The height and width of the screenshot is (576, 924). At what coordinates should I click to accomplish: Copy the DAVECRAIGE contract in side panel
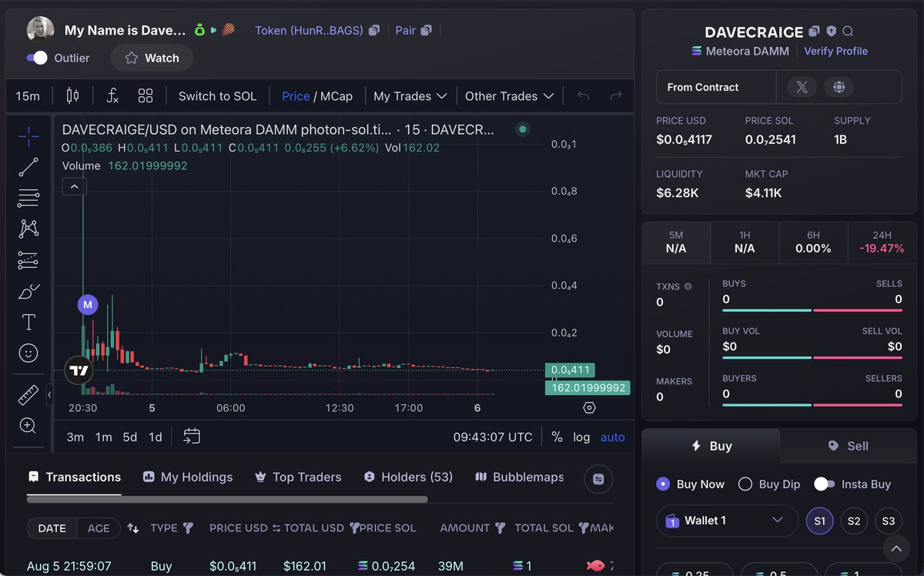point(814,32)
